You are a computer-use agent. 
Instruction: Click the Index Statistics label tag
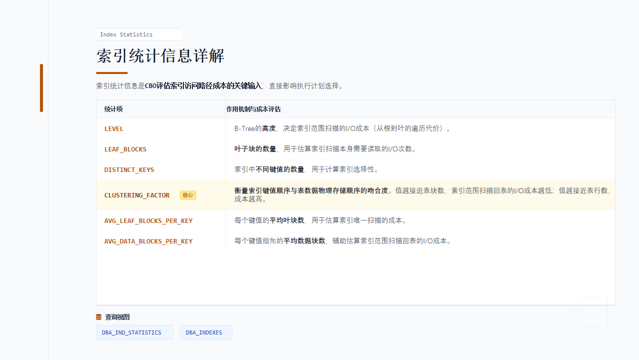pos(139,35)
